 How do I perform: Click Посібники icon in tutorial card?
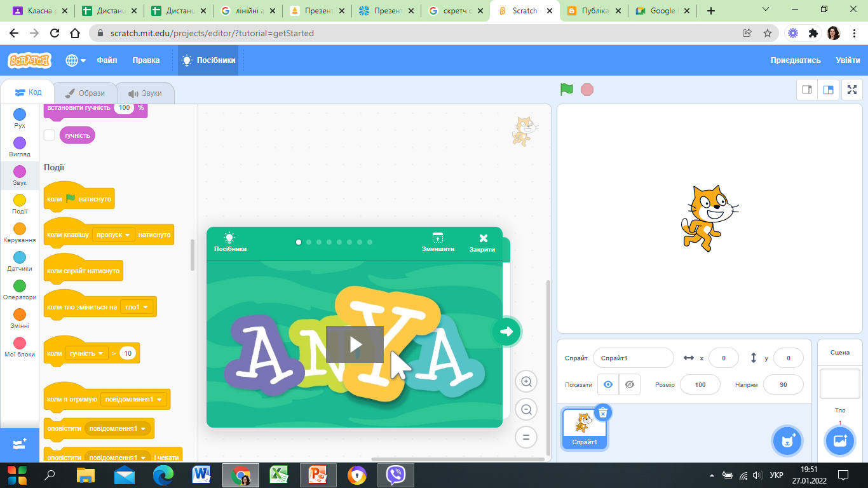point(230,243)
